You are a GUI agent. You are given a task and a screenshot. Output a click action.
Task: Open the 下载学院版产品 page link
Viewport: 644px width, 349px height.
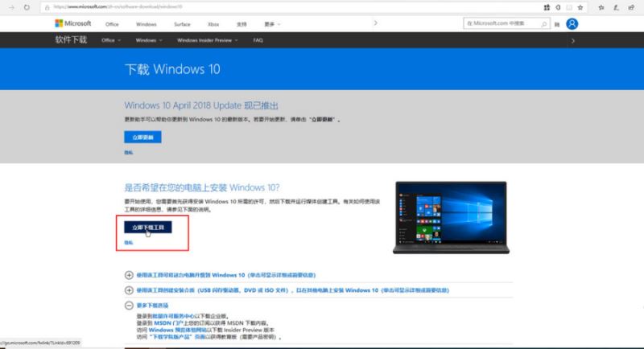(176, 337)
